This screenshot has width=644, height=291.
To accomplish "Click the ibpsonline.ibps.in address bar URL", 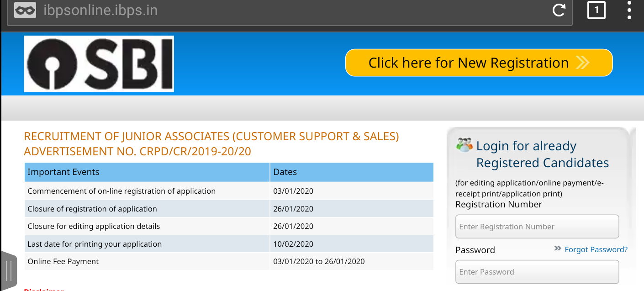I will coord(100,10).
